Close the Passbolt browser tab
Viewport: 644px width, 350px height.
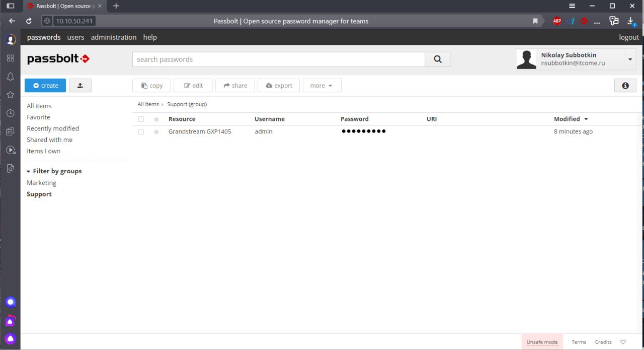point(100,6)
